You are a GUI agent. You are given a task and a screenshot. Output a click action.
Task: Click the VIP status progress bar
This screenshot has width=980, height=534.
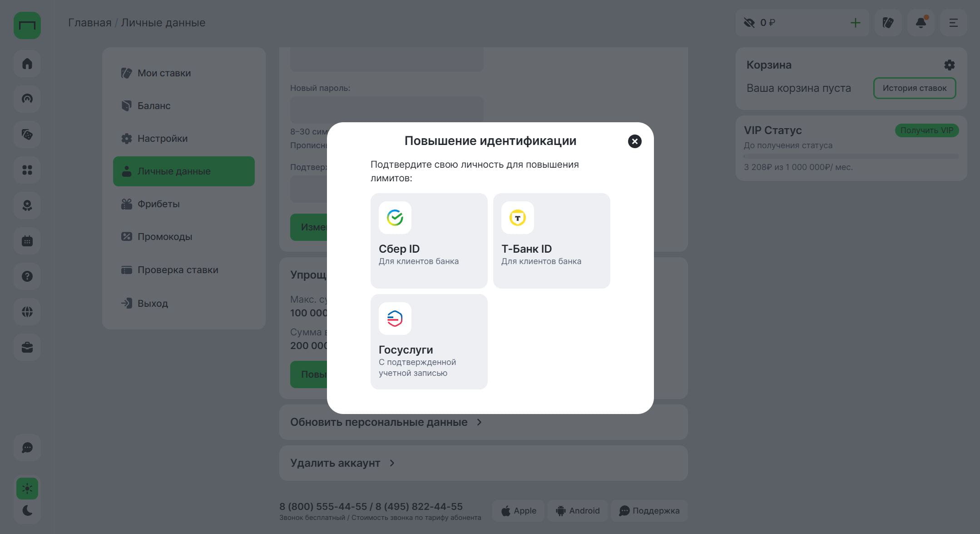pos(851,156)
